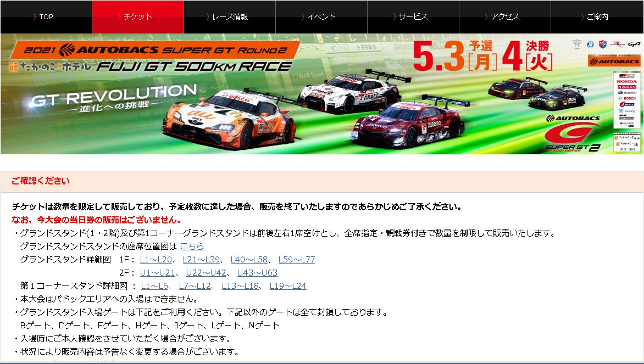644x364 pixels.
Task: Open first corner stand L19~L24 link
Action: (288, 285)
